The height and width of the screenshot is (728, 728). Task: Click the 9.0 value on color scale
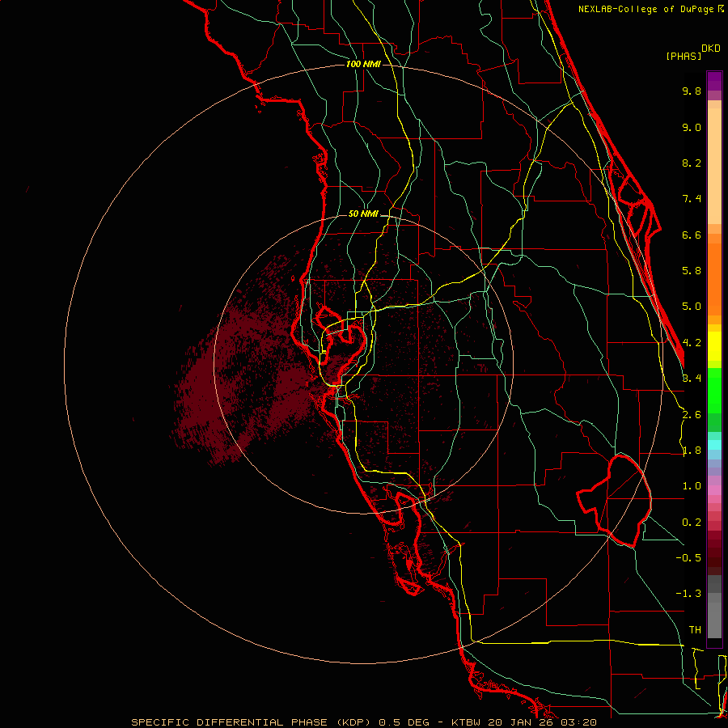pos(692,127)
